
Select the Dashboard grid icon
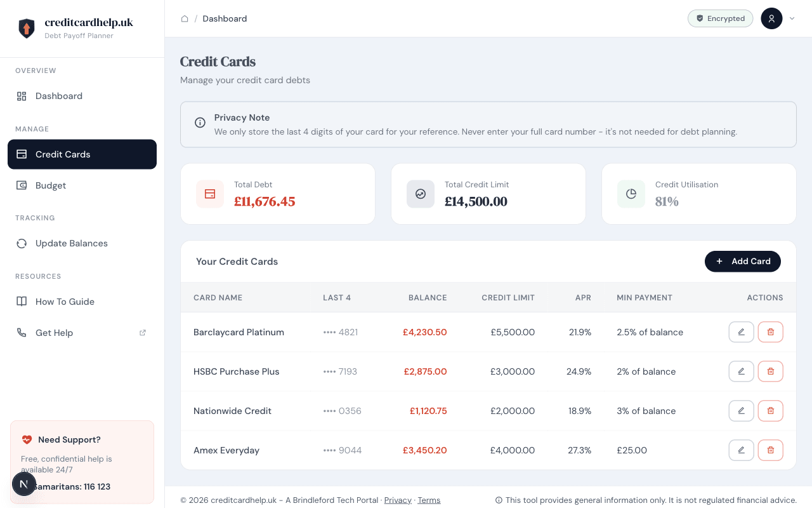22,95
